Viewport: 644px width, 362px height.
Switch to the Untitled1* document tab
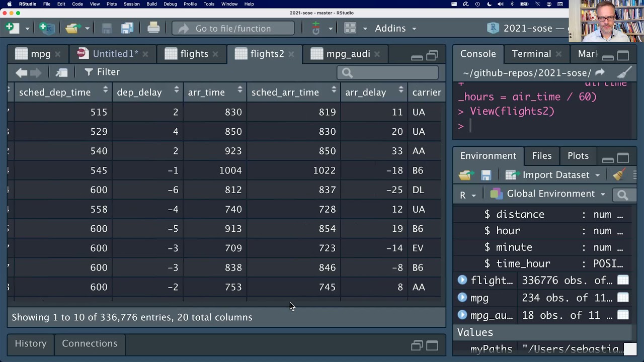pyautogui.click(x=115, y=54)
